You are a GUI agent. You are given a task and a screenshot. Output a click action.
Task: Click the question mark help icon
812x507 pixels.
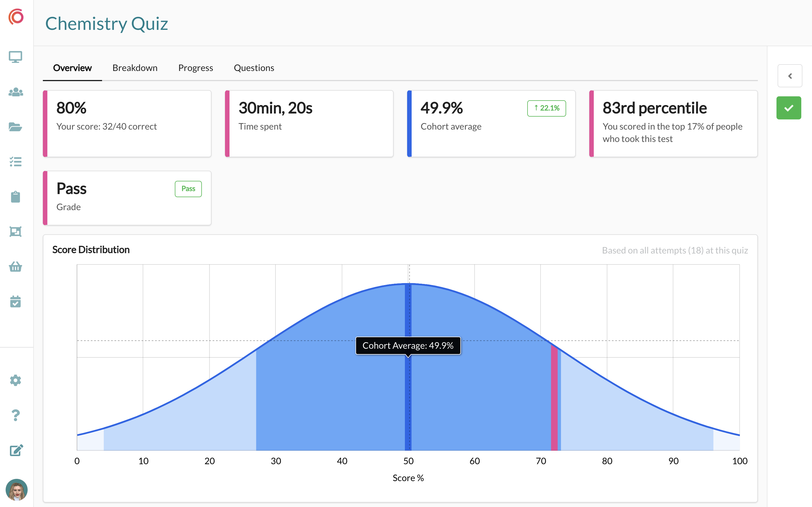tap(16, 415)
